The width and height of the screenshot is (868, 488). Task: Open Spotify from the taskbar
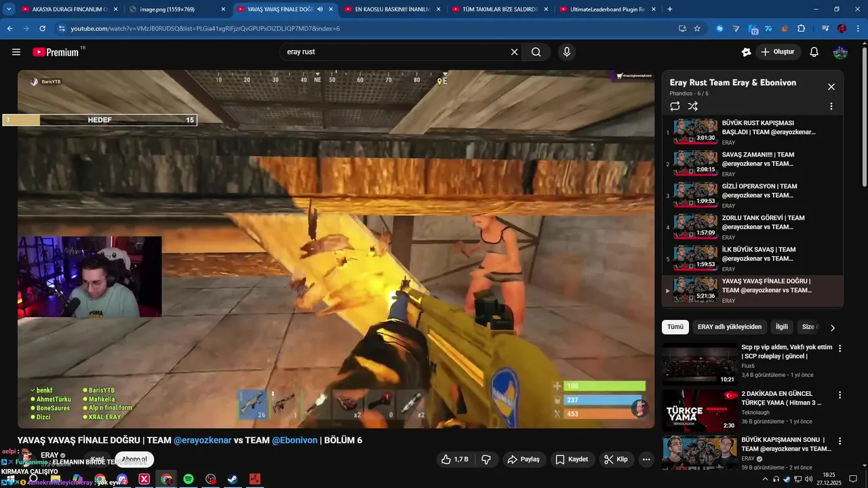[189, 479]
